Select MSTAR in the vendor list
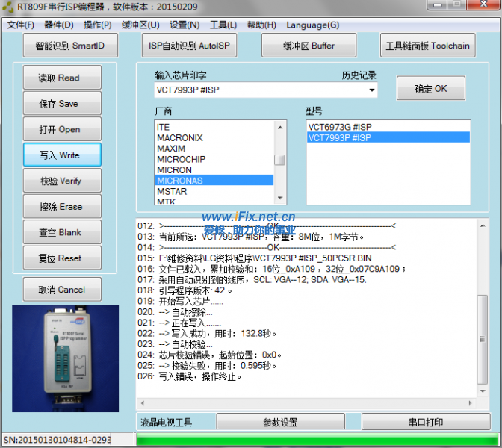 coord(214,191)
